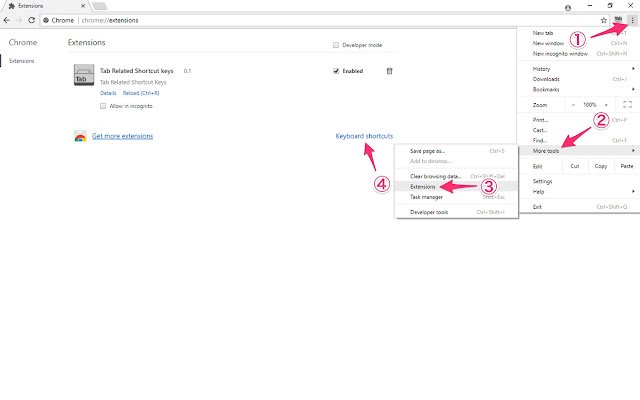Image resolution: width=640 pixels, height=400 pixels.
Task: Open the extension's Details link
Action: point(108,93)
